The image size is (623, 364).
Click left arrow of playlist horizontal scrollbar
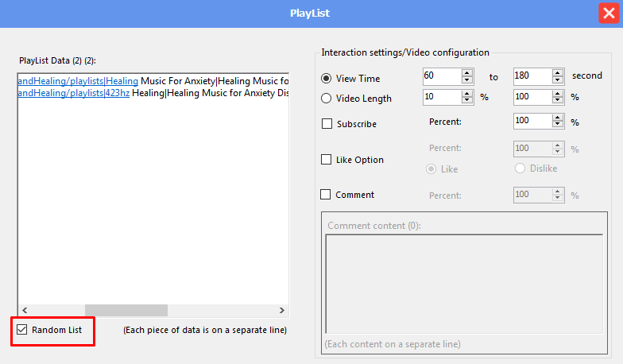[25, 310]
